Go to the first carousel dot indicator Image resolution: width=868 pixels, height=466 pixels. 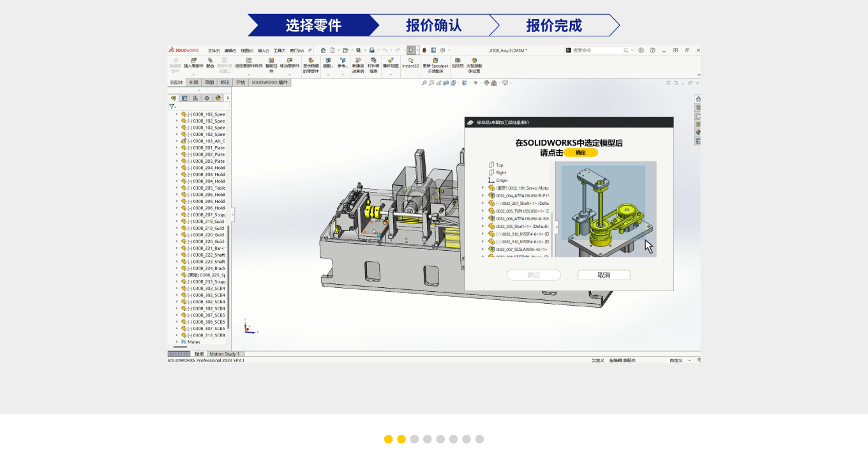pyautogui.click(x=388, y=439)
